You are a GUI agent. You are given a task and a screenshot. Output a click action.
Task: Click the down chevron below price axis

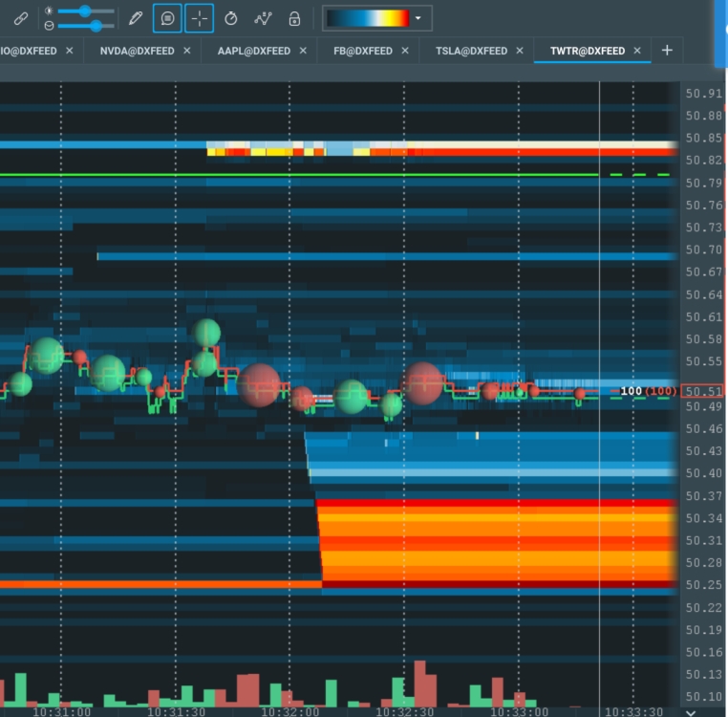[x=693, y=710]
